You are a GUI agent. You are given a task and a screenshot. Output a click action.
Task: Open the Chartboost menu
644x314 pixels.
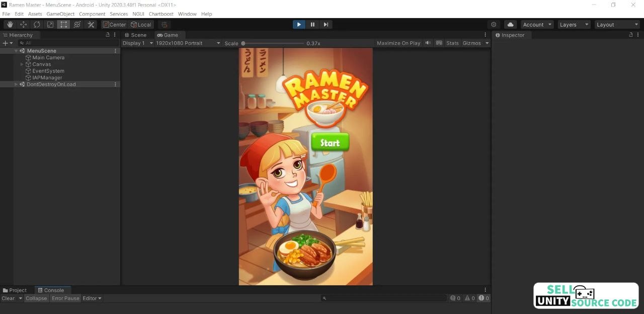click(161, 14)
